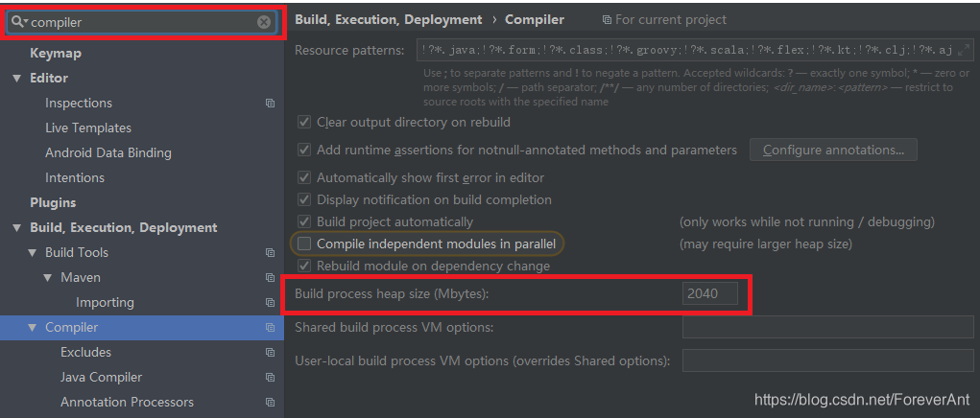The width and height of the screenshot is (980, 418).
Task: Collapse the Build, Execution, Deployment node
Action: 17,228
